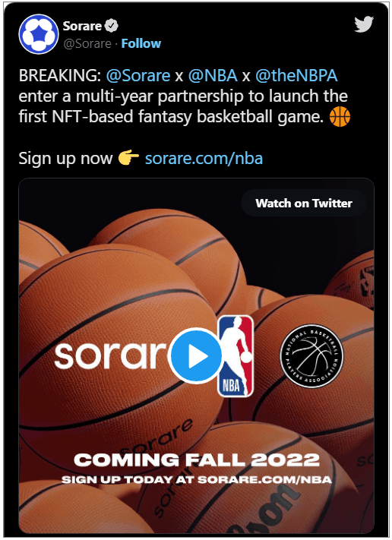This screenshot has width=392, height=540.
Task: Open the Twitter bird logo
Action: (364, 24)
